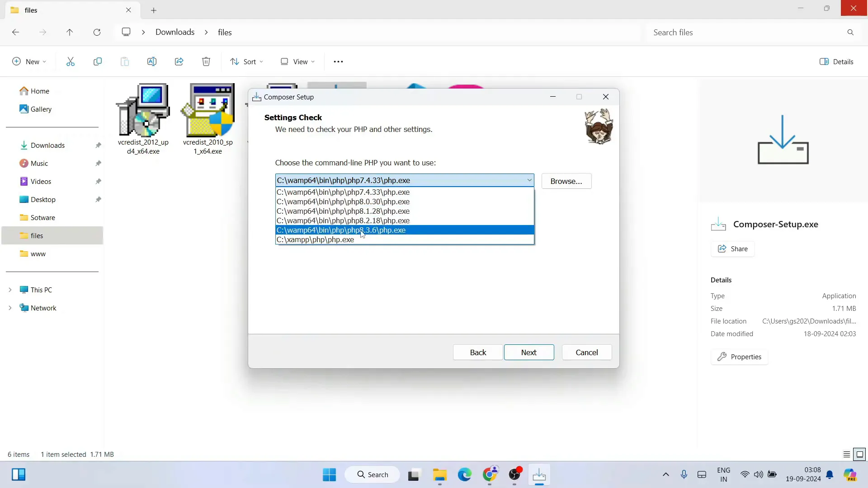Screen dimensions: 868x488
Task: Choose php8.3.6 path option
Action: [x=405, y=230]
